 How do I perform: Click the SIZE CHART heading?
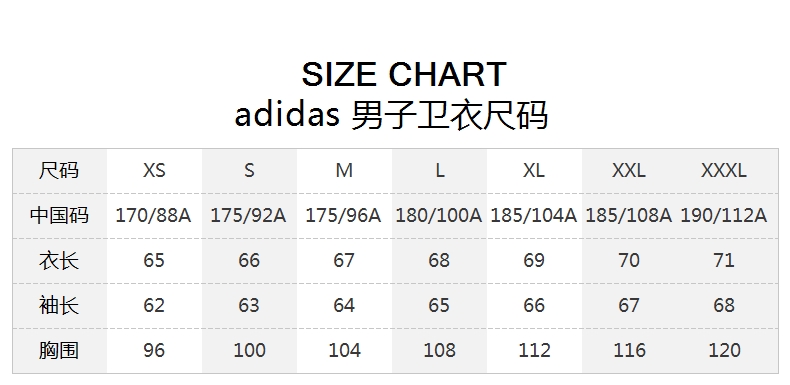pyautogui.click(x=404, y=74)
